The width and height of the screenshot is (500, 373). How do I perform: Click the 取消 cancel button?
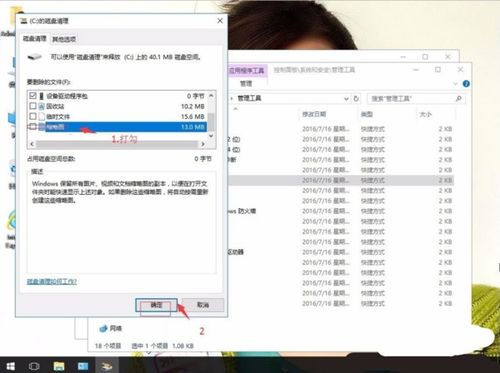(203, 305)
